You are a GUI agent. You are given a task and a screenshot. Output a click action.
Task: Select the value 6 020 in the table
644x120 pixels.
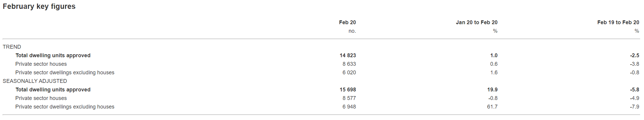[x=349, y=73]
